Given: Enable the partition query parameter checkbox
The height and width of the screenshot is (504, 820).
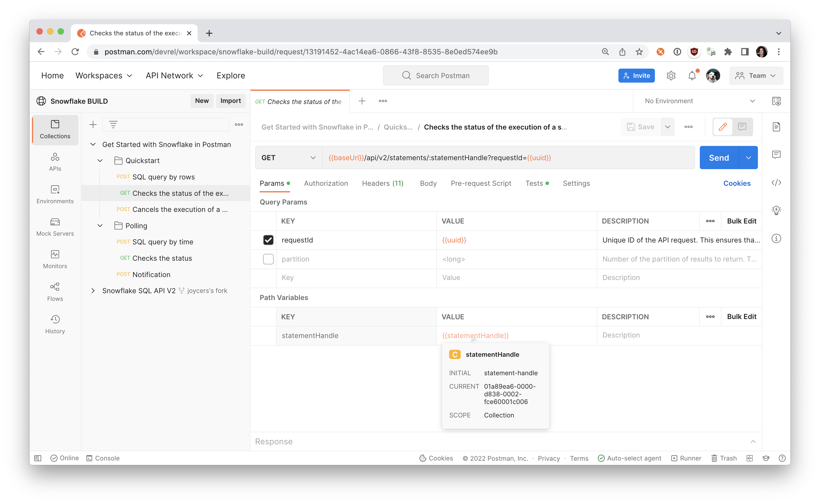Looking at the screenshot, I should pos(268,259).
